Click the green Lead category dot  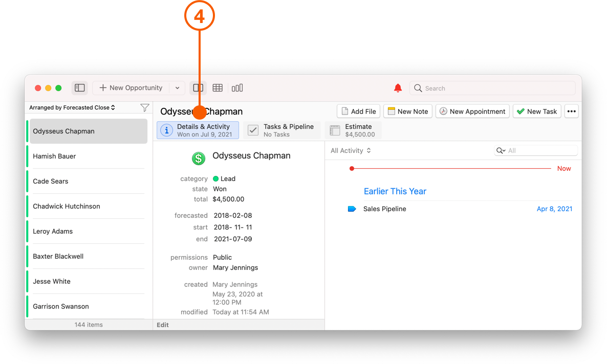point(215,179)
